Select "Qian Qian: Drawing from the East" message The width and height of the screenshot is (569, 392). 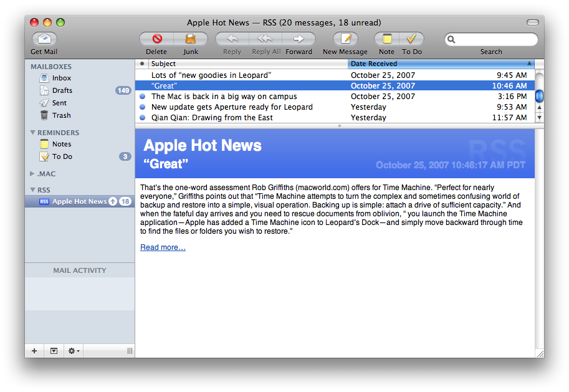pos(335,118)
